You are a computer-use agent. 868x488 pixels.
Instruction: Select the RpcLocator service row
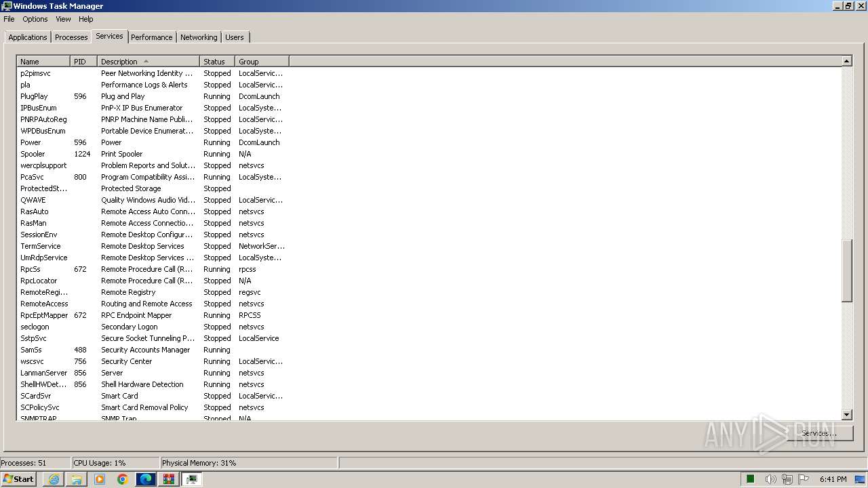(153, 281)
